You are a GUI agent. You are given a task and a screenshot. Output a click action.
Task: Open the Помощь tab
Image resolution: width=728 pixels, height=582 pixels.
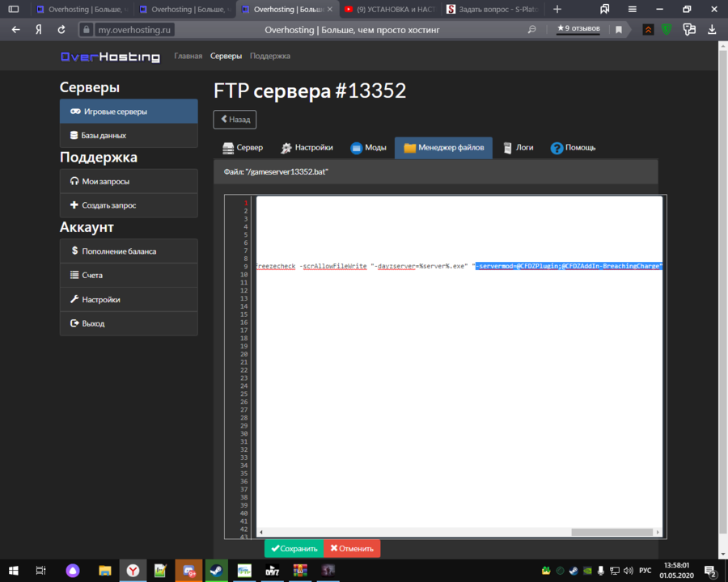click(x=573, y=148)
